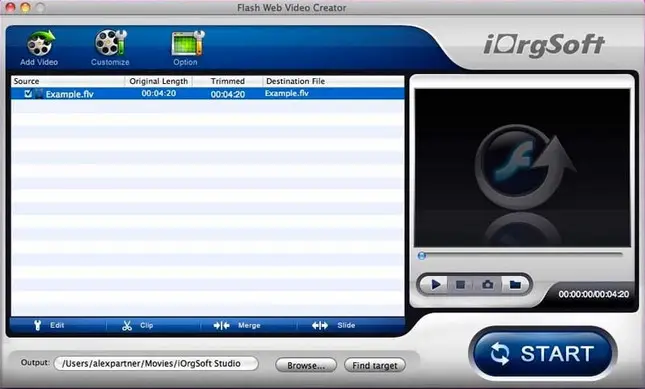Viewport: 645px width, 389px height.
Task: Close the window with the red button
Action: (10, 7)
